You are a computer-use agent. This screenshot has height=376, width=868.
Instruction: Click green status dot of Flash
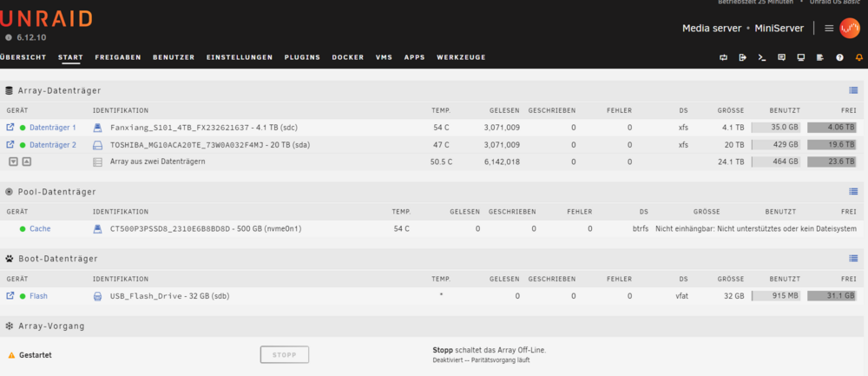coord(23,296)
